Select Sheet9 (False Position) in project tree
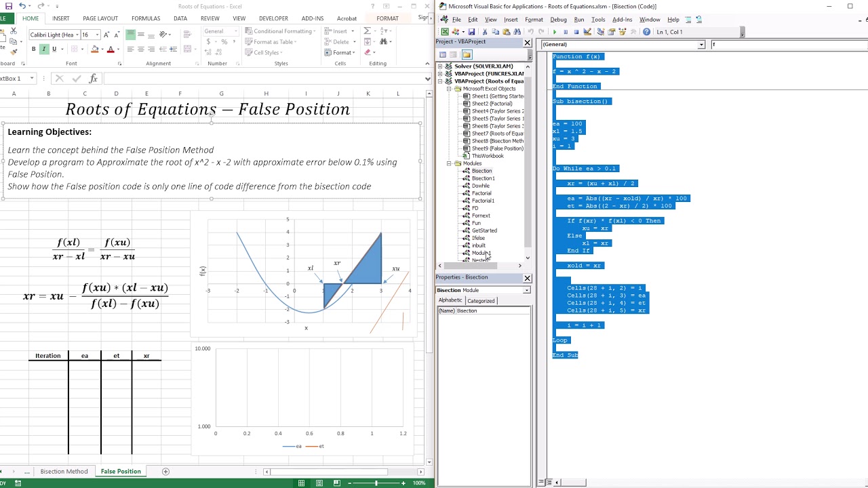The image size is (868, 488). [x=497, y=148]
